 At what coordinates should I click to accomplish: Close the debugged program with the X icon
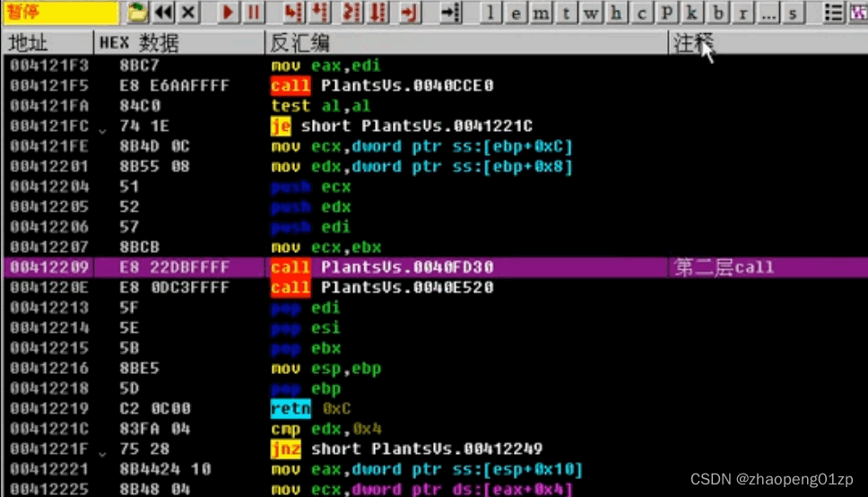pos(188,13)
